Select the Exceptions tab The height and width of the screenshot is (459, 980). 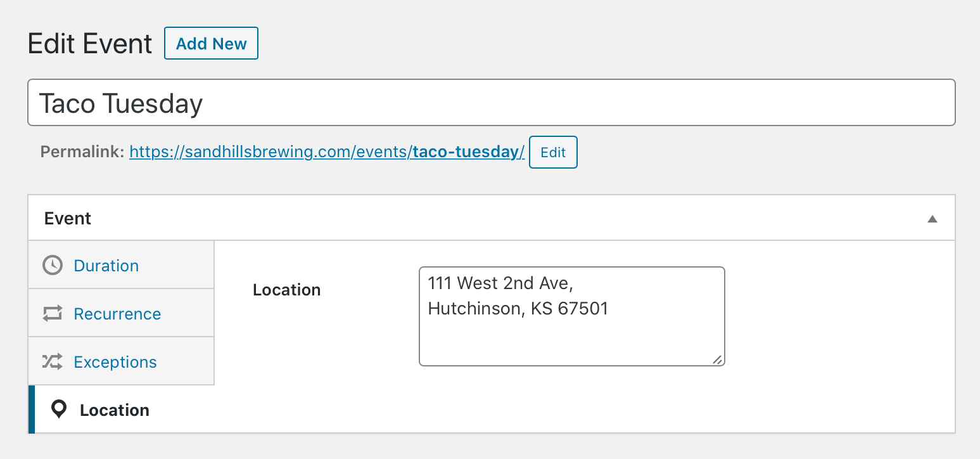point(122,361)
